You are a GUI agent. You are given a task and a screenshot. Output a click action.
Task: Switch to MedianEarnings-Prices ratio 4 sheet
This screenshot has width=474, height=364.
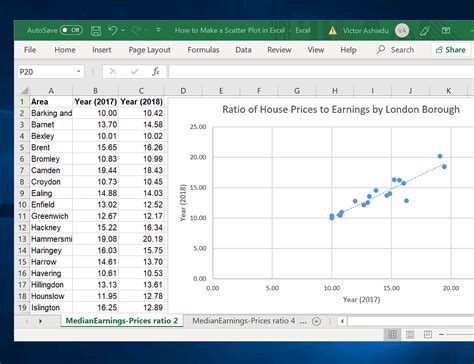(x=244, y=321)
